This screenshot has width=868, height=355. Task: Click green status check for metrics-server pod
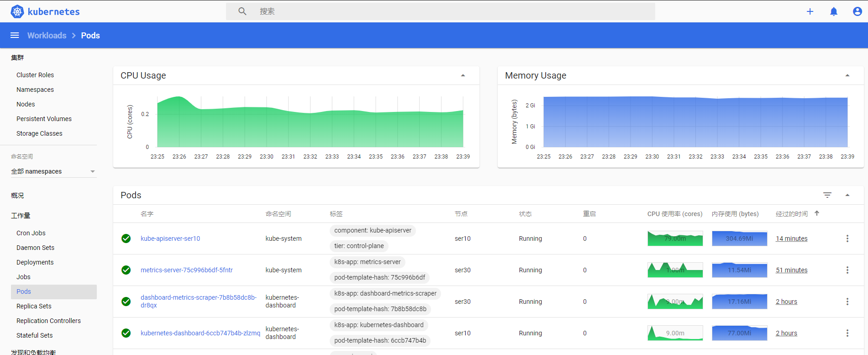(x=126, y=270)
